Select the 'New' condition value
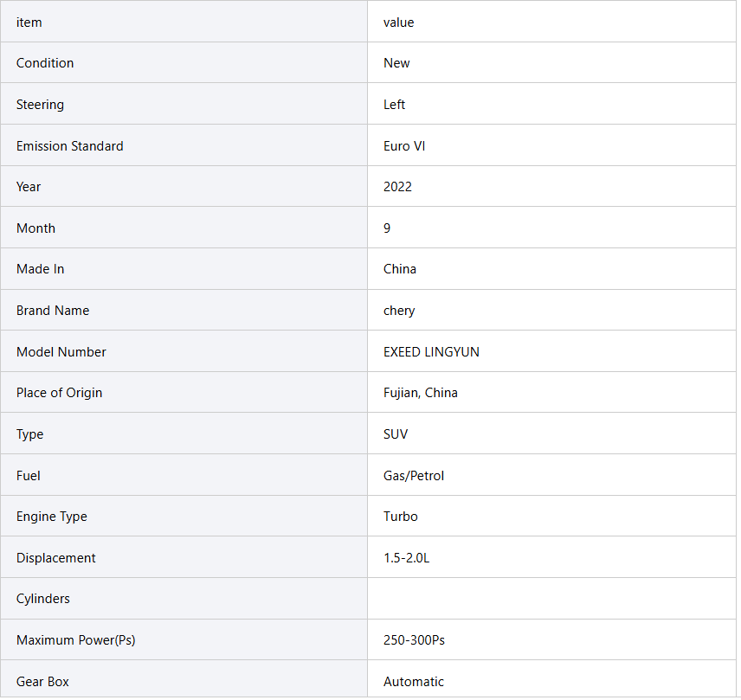Image resolution: width=741 pixels, height=700 pixels. tap(396, 63)
